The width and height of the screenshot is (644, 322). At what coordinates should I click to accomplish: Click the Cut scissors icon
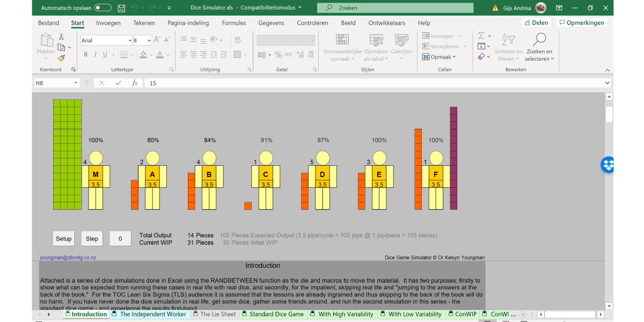61,37
